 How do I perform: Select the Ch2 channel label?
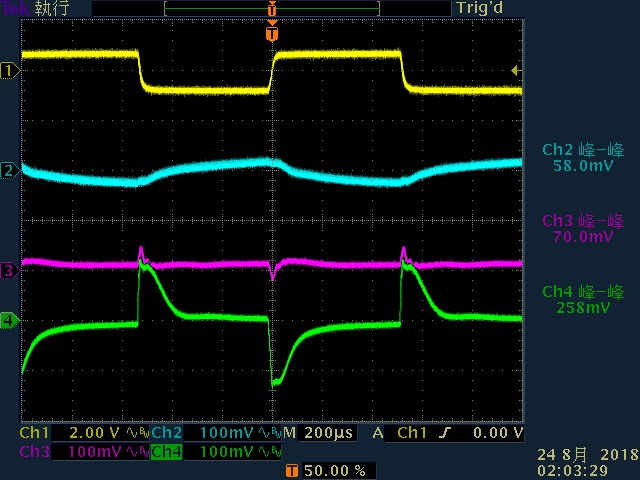(167, 433)
